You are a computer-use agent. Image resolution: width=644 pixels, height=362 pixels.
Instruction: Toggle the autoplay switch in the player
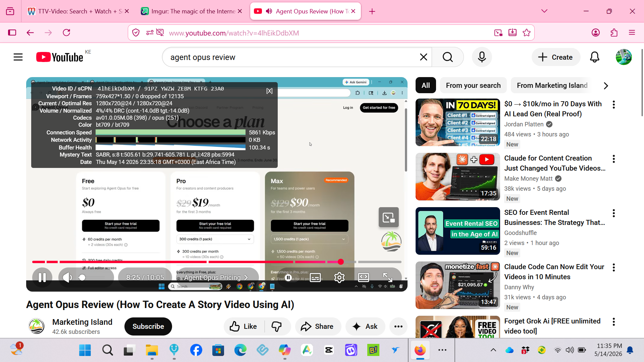(x=288, y=278)
